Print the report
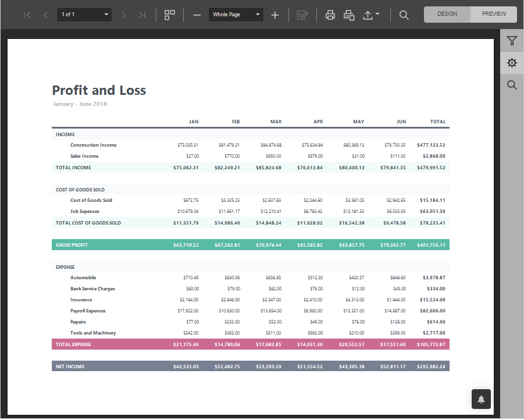Screen dimensions: 524x420 330,15
